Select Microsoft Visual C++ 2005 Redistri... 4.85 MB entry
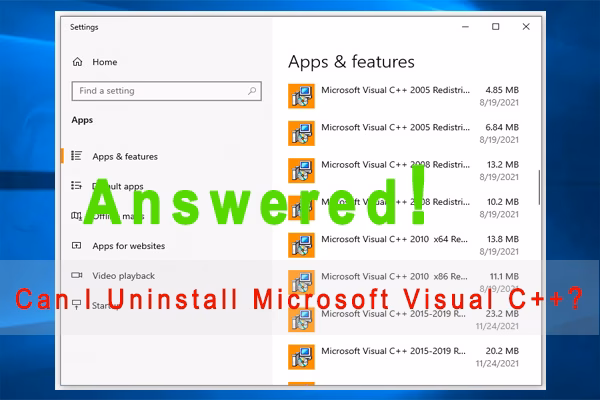Image resolution: width=600 pixels, height=400 pixels. pyautogui.click(x=403, y=96)
